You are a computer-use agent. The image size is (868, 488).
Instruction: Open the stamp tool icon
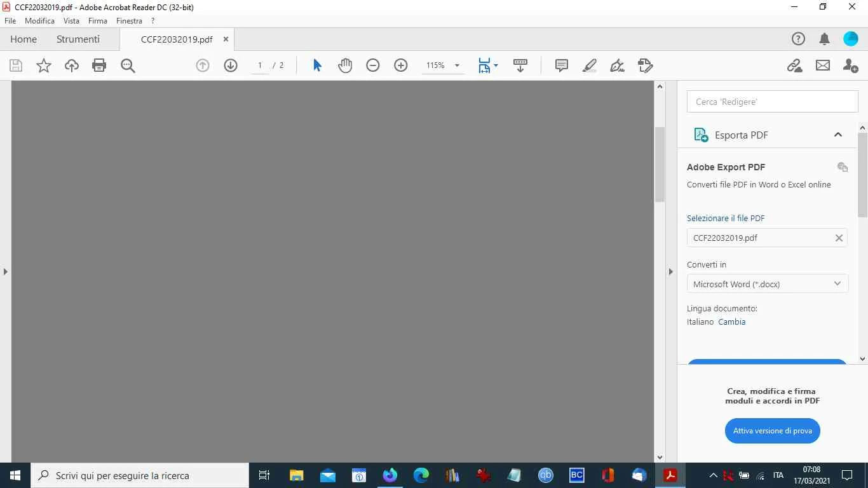[646, 65]
